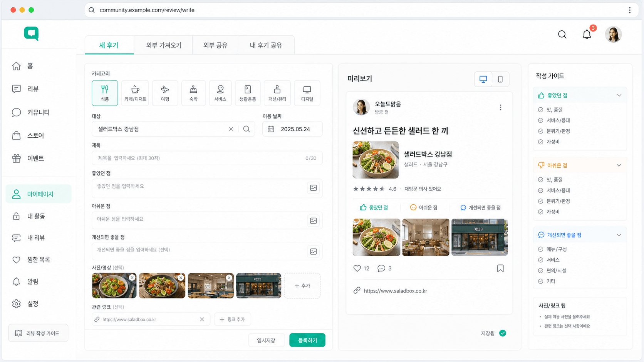Image resolution: width=644 pixels, height=362 pixels.
Task: Click the 등록하기 submit button
Action: coord(307,340)
